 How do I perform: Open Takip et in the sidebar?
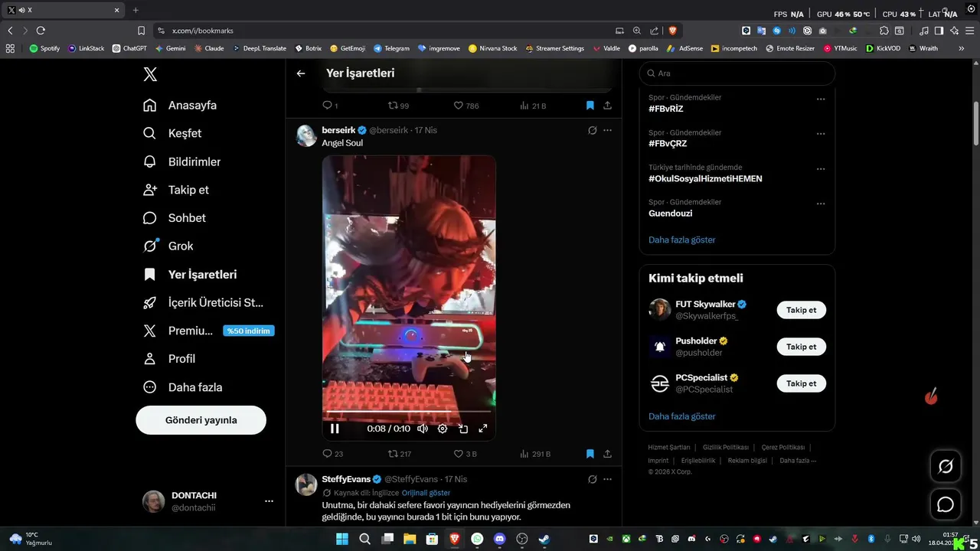[x=175, y=190]
